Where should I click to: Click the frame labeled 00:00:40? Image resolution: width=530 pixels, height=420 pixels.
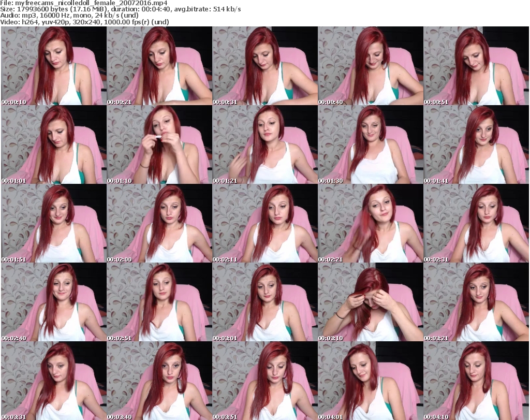point(371,66)
